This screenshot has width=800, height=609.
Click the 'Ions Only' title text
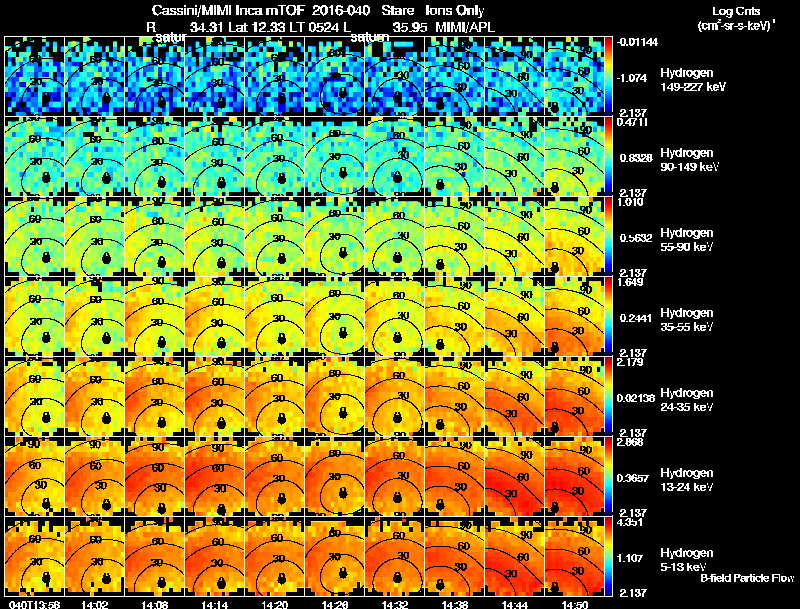455,11
